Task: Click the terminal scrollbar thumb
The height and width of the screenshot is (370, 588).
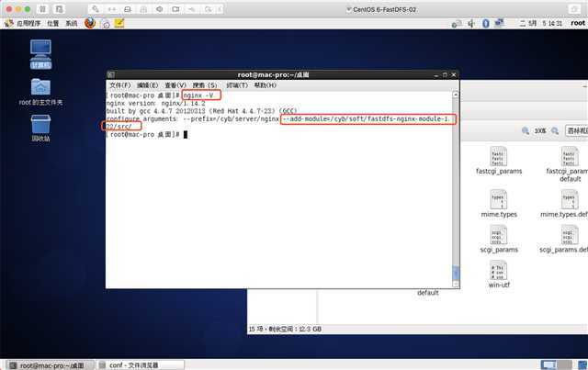Action: click(456, 273)
